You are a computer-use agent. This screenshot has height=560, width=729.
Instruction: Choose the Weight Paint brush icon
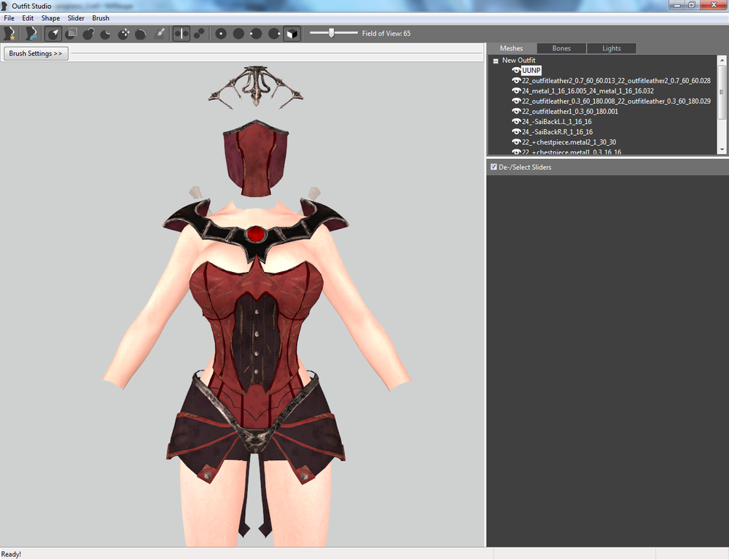[x=160, y=34]
